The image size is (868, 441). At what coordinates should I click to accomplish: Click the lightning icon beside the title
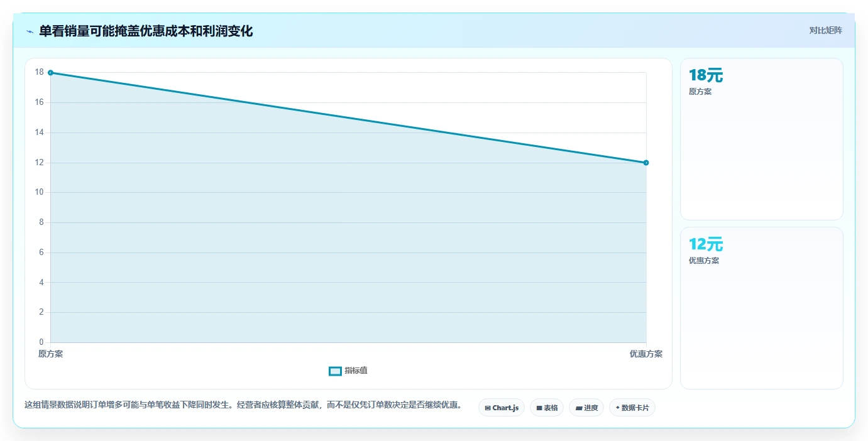tap(30, 31)
